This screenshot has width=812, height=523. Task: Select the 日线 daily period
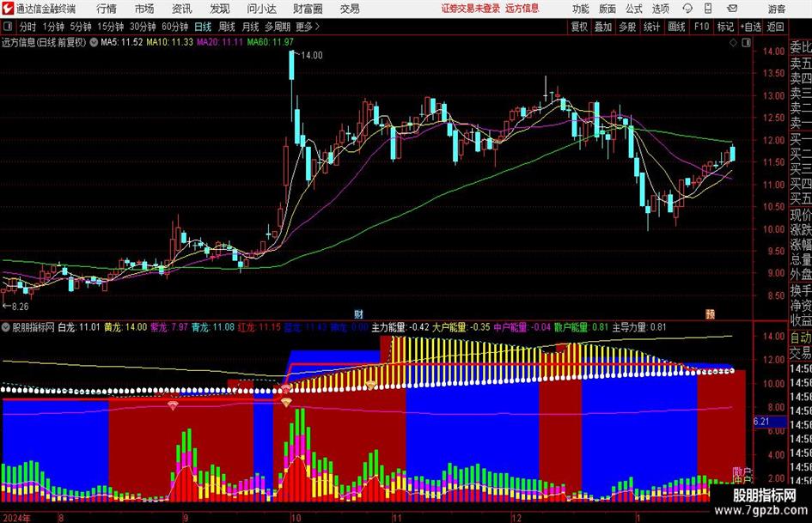coord(203,27)
